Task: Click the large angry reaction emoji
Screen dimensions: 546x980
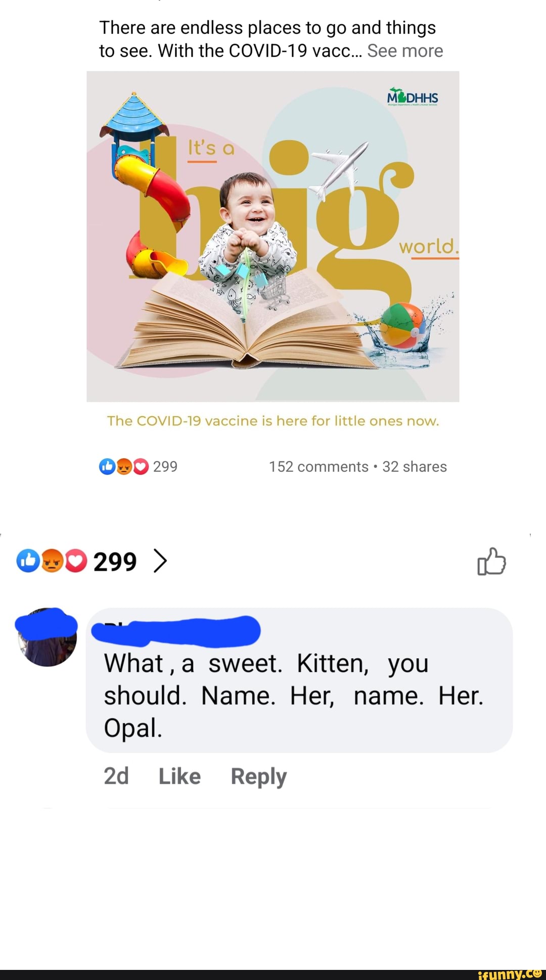Action: click(x=52, y=561)
